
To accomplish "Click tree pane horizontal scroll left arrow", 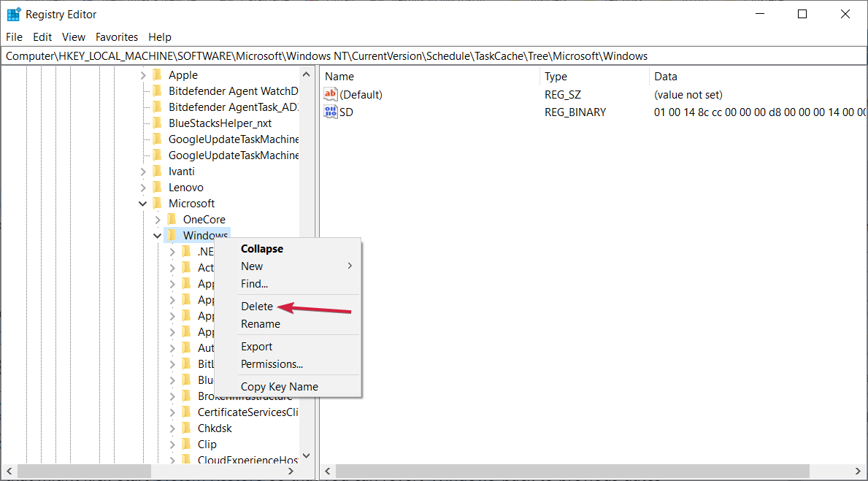I will coord(9,471).
